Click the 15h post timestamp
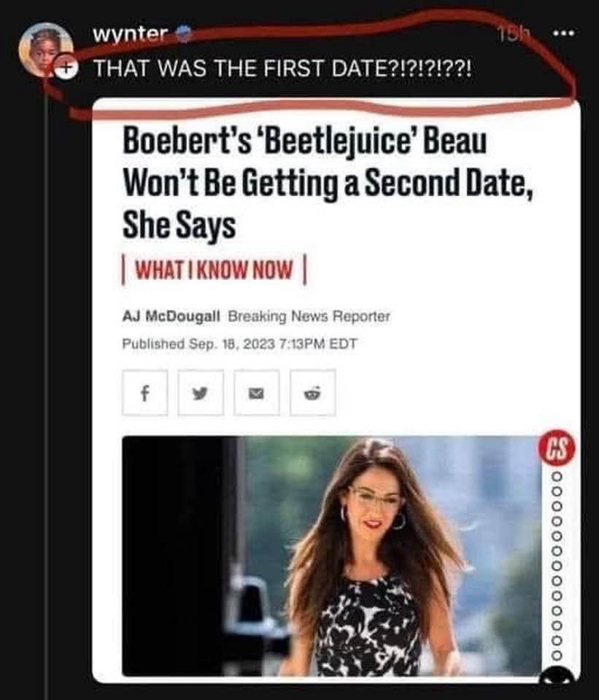This screenshot has width=599, height=700. coord(513,33)
